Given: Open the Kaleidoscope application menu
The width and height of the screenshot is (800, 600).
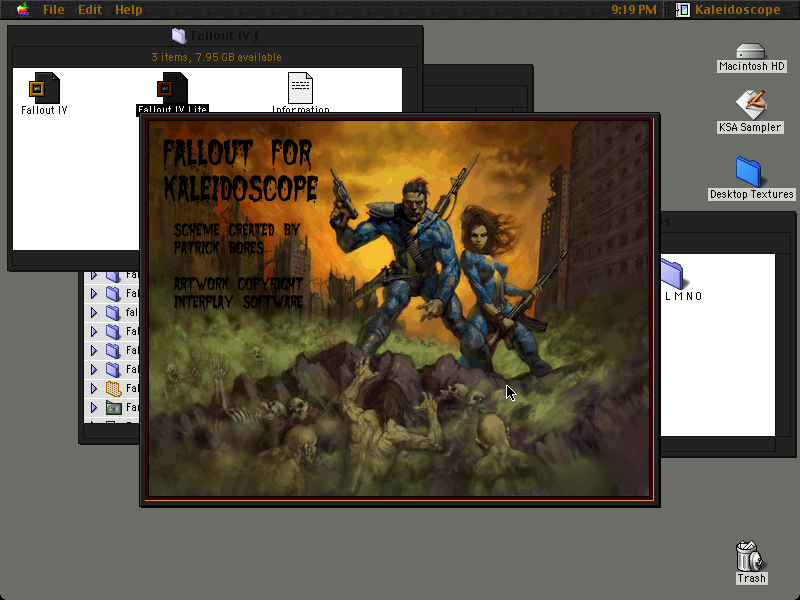Looking at the screenshot, I should [729, 9].
